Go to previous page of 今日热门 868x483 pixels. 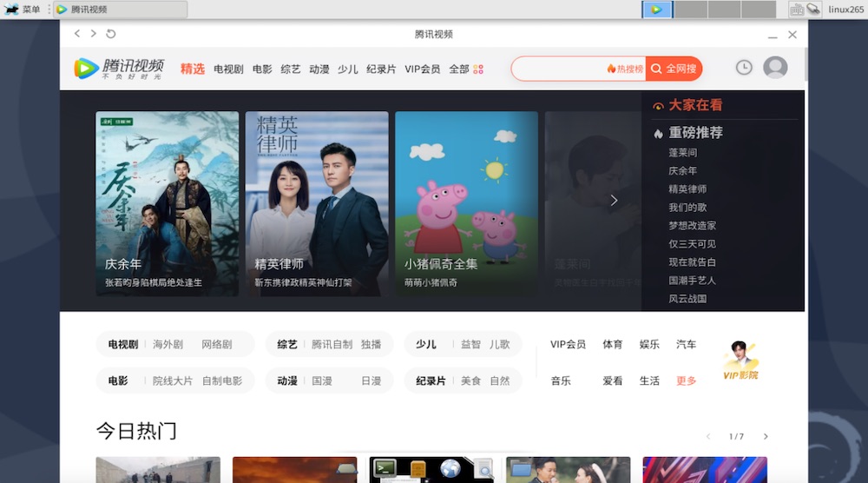[x=708, y=436]
